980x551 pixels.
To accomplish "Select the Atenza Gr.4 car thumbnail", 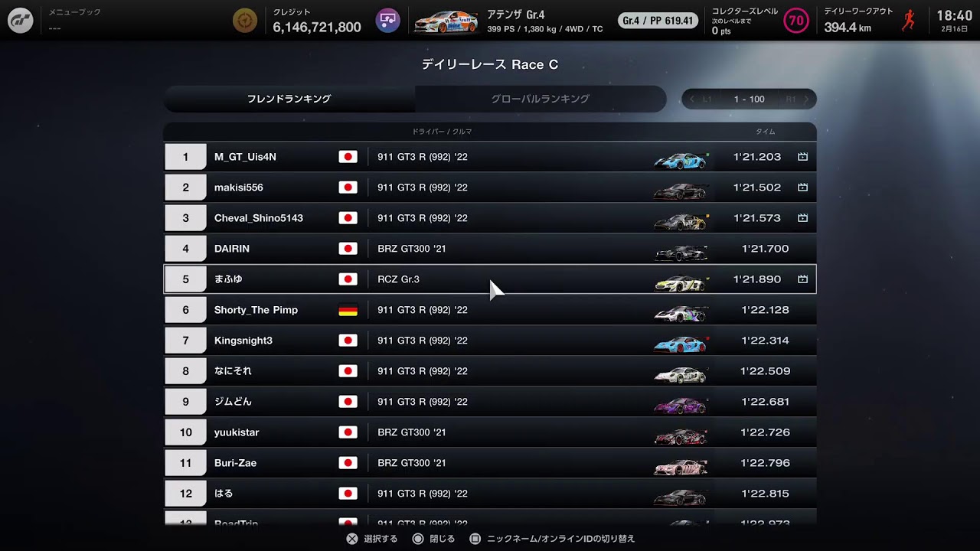I will [x=446, y=21].
